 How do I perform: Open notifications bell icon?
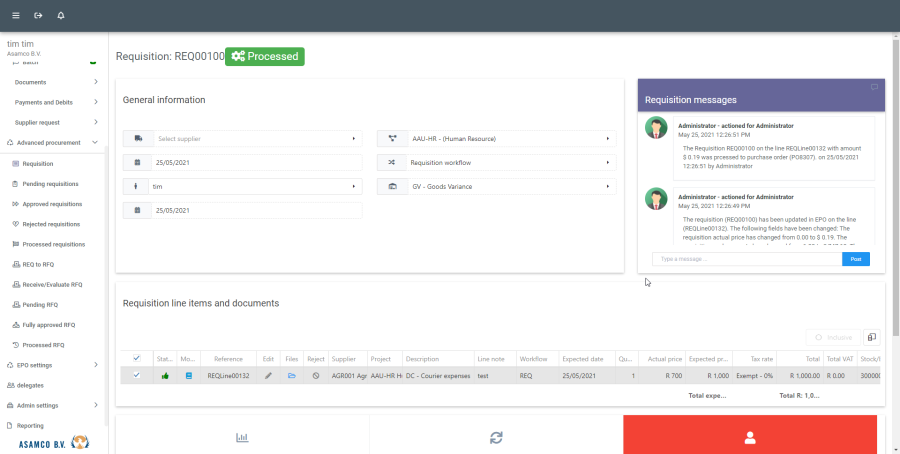coord(61,16)
